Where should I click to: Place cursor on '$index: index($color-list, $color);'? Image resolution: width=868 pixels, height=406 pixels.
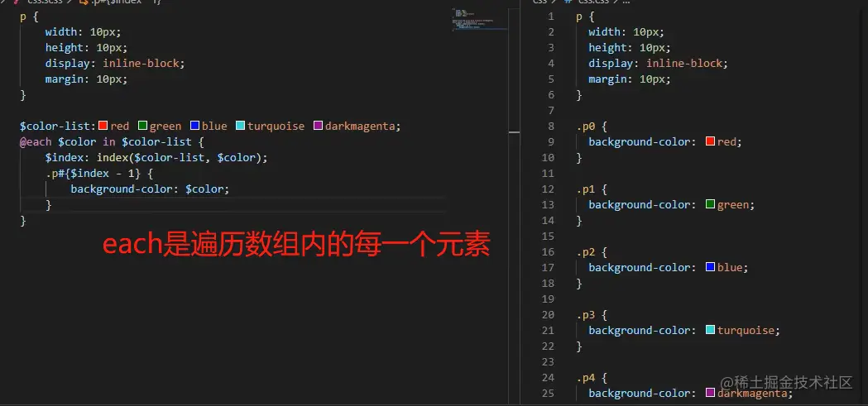pyautogui.click(x=156, y=158)
